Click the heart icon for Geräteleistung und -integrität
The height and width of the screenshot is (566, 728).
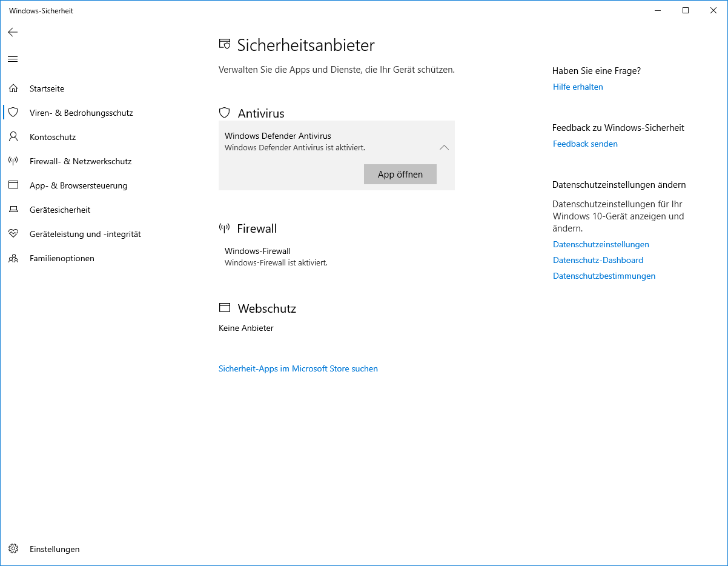coord(13,234)
